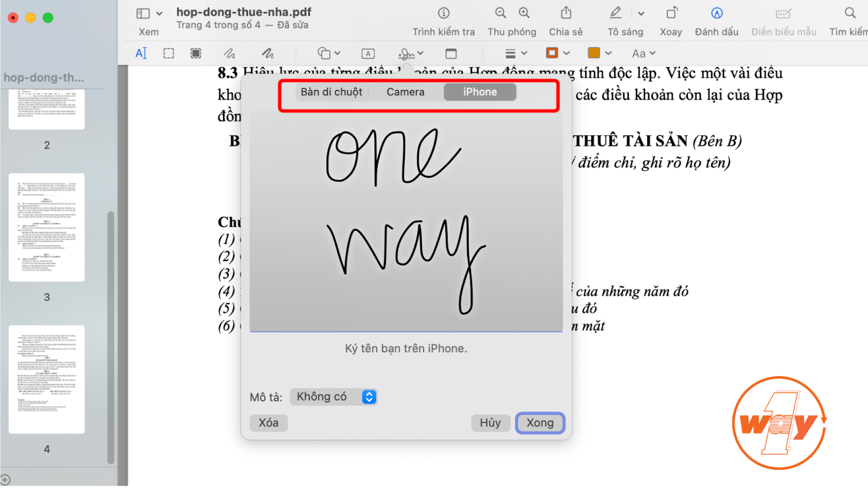Expand the highlight color chevron
Image resolution: width=868 pixels, height=488 pixels.
click(x=641, y=14)
